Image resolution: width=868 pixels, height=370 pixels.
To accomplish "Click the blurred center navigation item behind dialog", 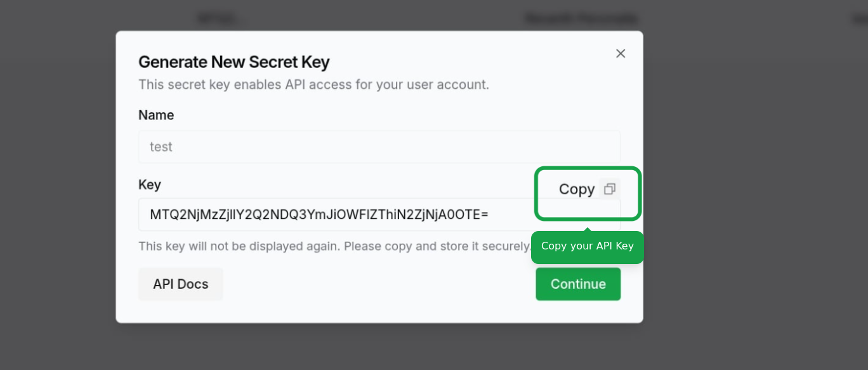I will (581, 18).
